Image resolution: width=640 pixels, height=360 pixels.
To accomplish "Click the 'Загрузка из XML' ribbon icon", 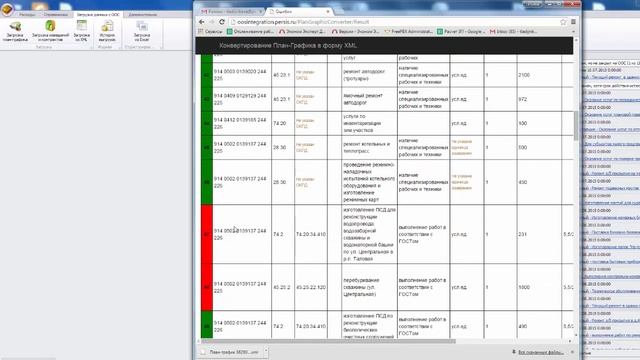I will tap(82, 32).
